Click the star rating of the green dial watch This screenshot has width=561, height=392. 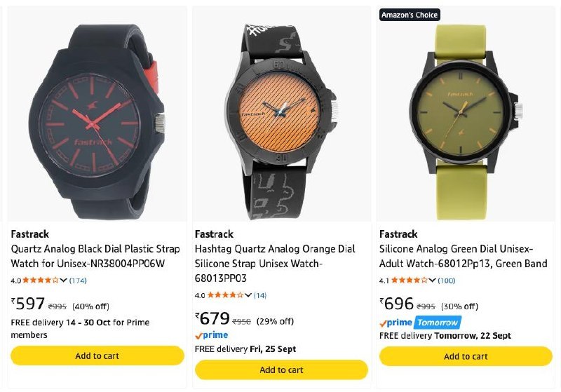[409, 280]
